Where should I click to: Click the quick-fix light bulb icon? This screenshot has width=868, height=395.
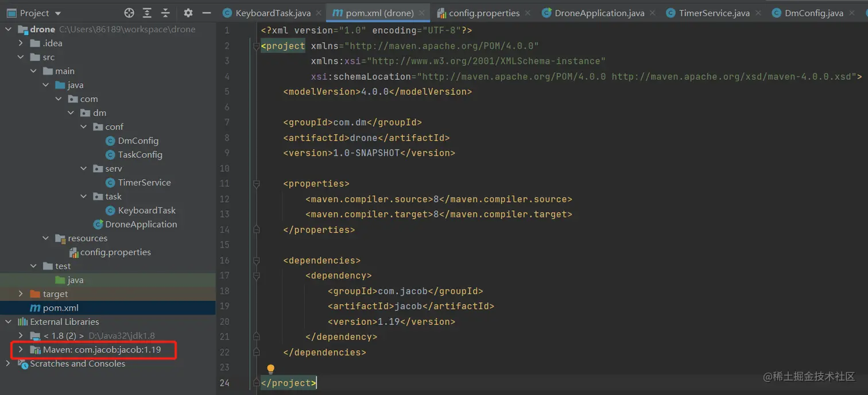tap(270, 369)
